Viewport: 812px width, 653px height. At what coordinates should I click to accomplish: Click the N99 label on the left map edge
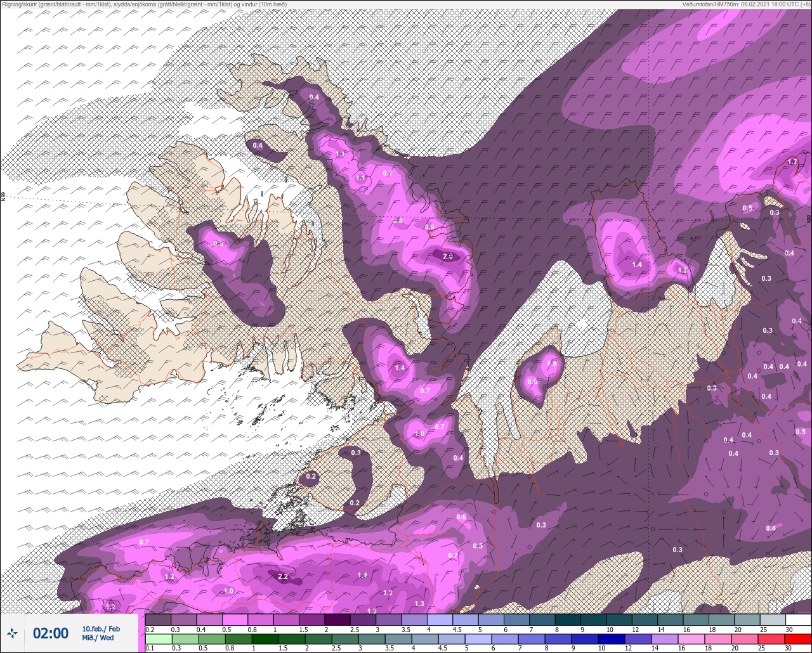pos(3,197)
